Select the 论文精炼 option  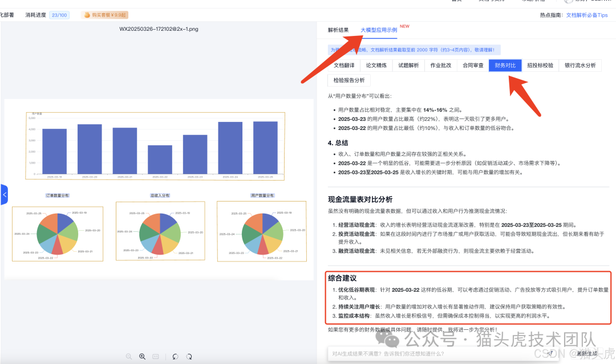(376, 66)
